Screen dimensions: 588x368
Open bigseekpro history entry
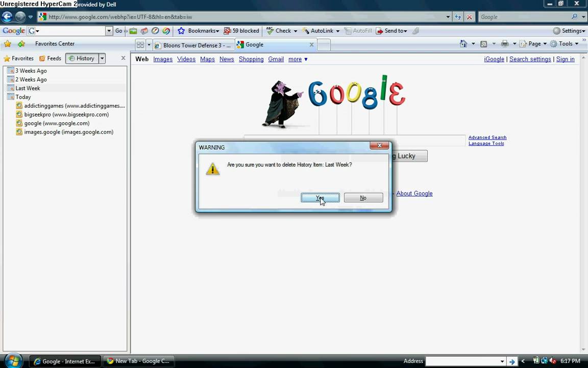[62, 114]
